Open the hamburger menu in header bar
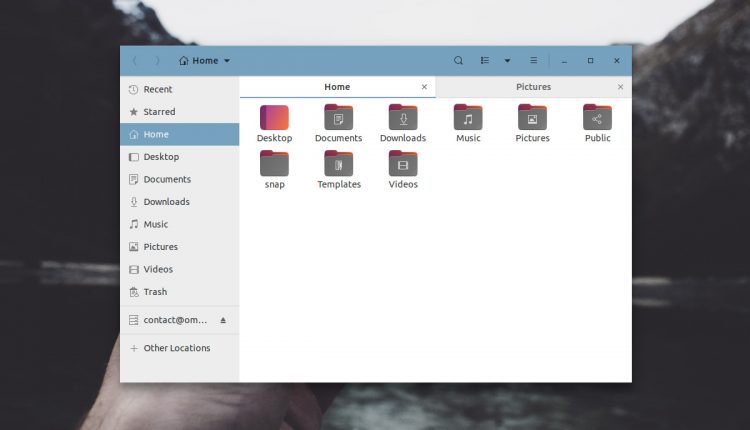This screenshot has width=750, height=430. point(533,61)
